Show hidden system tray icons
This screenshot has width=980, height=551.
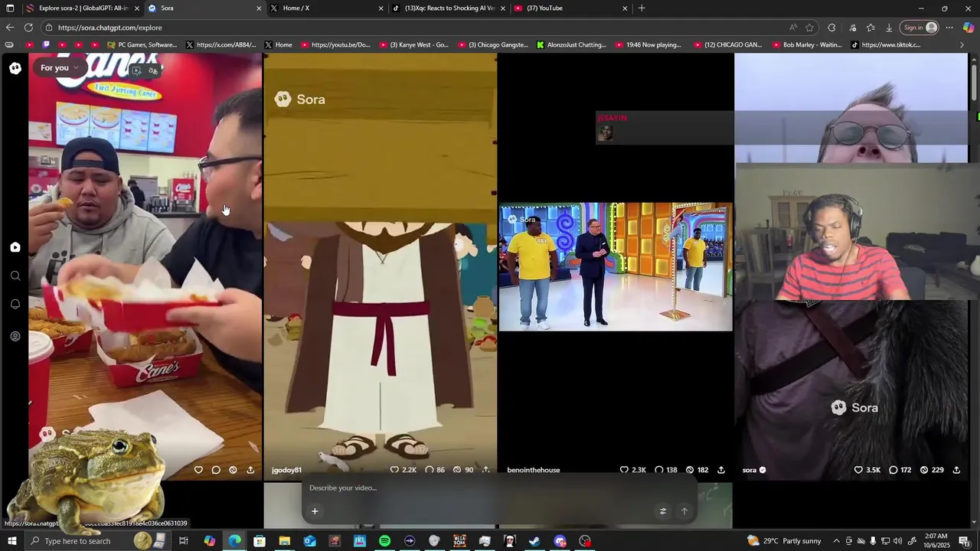836,541
